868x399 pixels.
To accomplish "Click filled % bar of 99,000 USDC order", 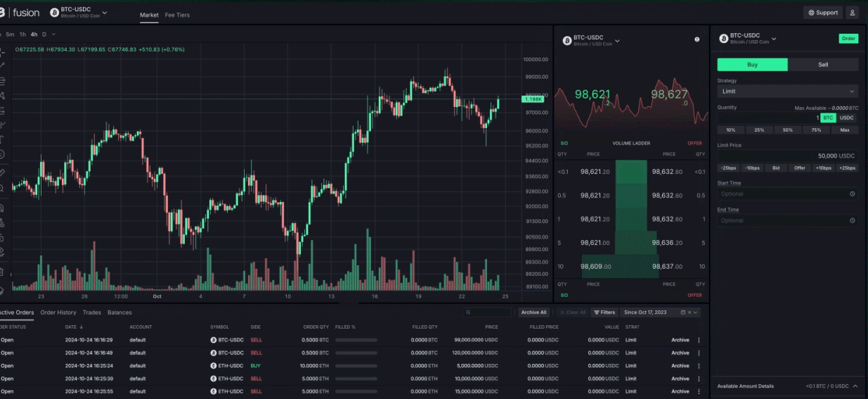I will [x=356, y=340].
